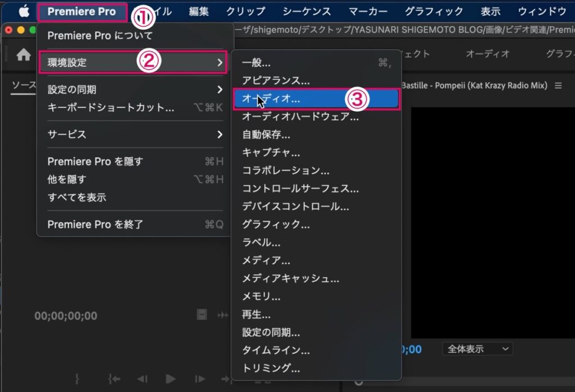This screenshot has height=392, width=575.
Task: Open キャプチャ... preferences
Action: click(317, 153)
